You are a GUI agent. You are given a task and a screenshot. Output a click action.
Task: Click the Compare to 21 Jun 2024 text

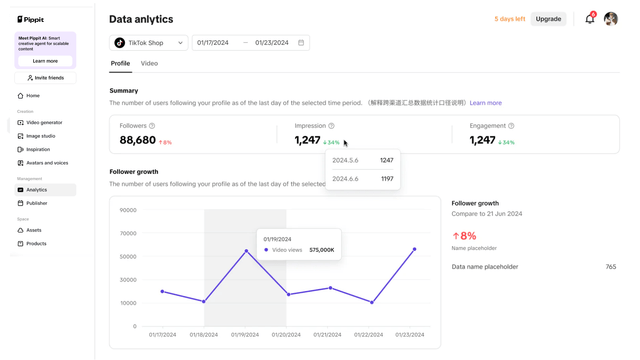[487, 213]
